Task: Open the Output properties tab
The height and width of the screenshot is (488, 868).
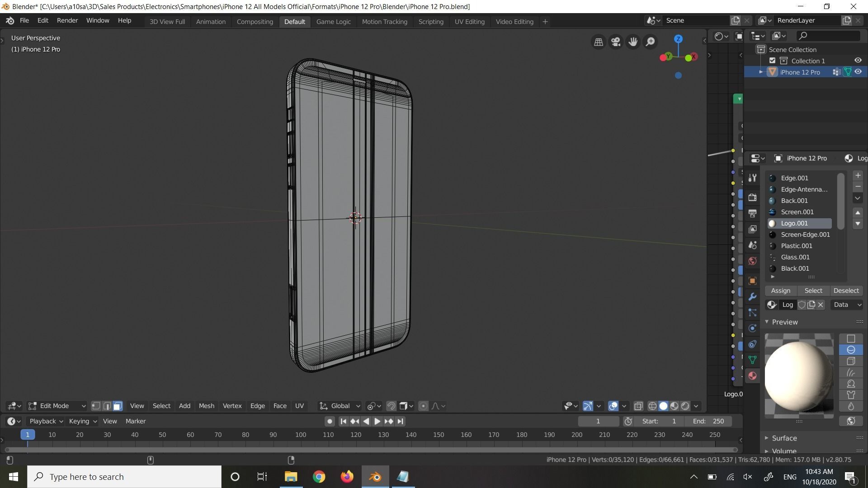Action: 752,213
